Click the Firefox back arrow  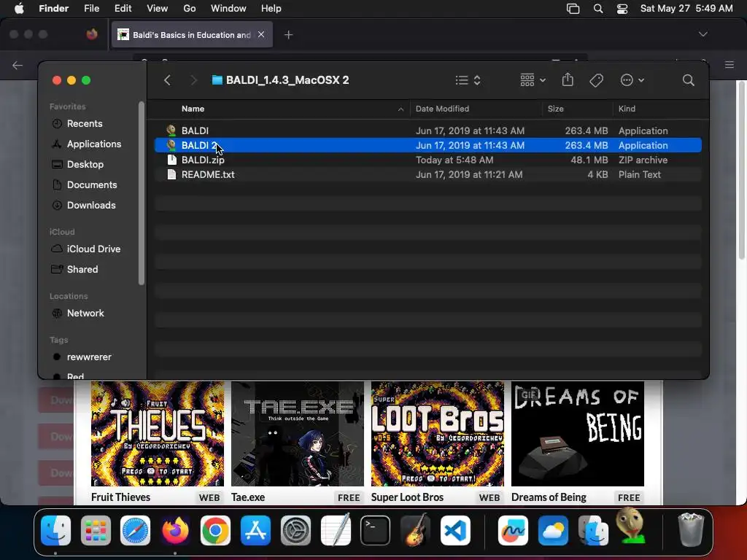(x=18, y=65)
